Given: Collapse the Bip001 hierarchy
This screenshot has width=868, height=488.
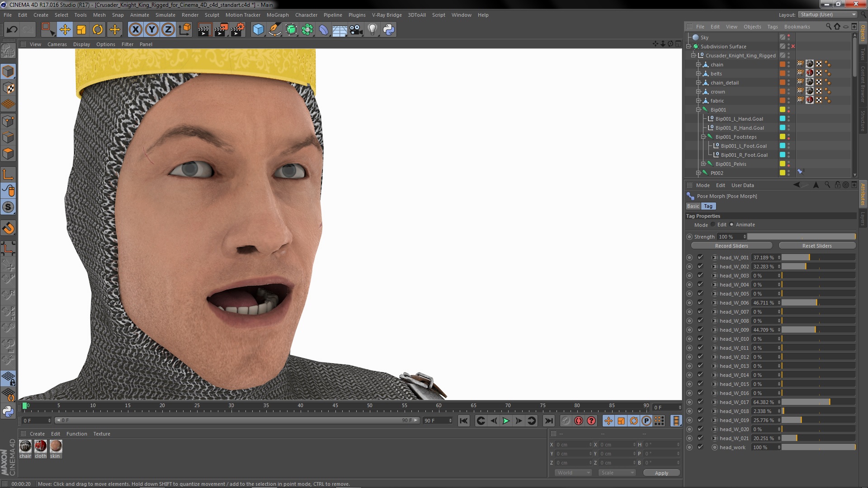Looking at the screenshot, I should (x=698, y=110).
